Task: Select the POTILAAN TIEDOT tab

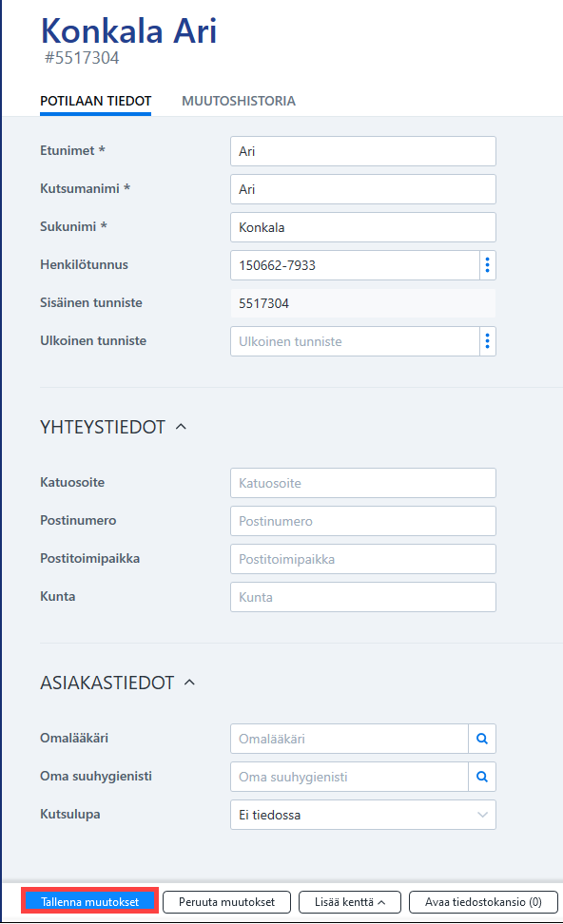Action: (95, 101)
